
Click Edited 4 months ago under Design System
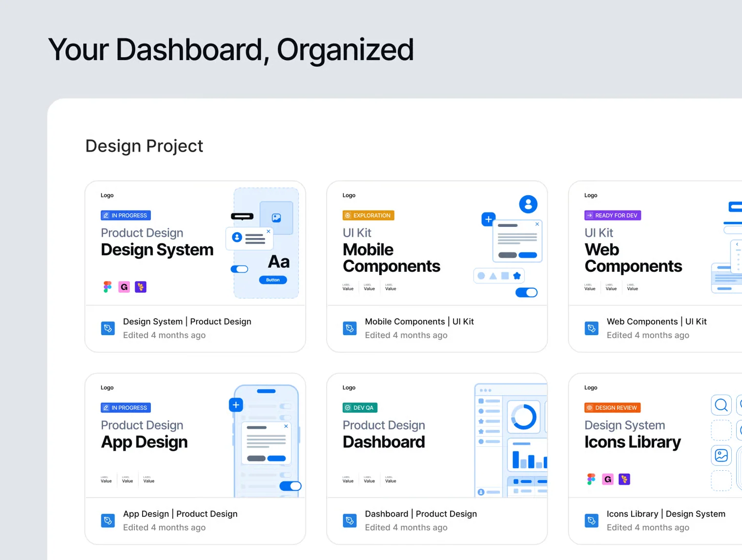(164, 335)
